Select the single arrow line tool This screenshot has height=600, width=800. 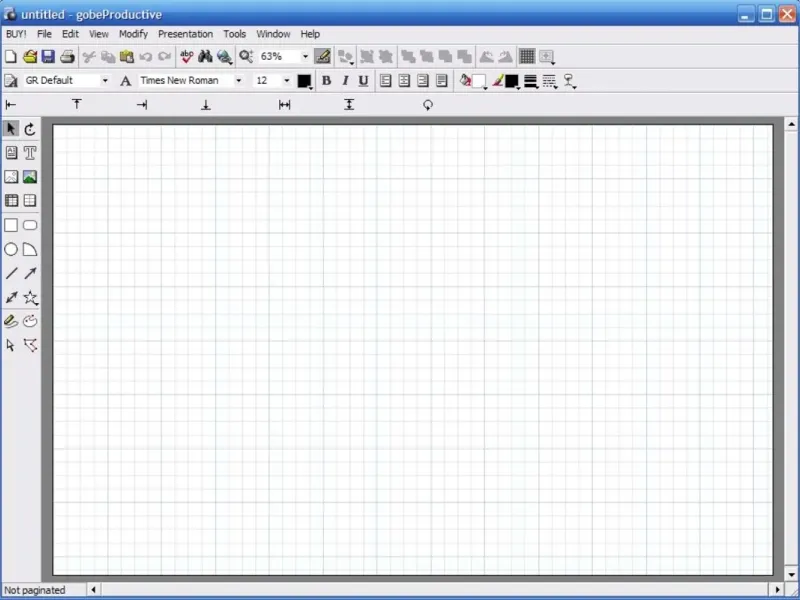(x=30, y=273)
